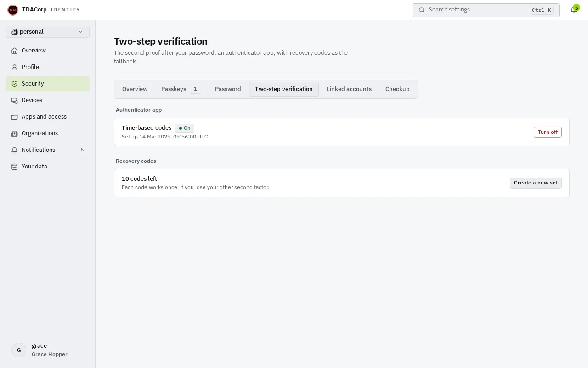Click the On status badge
The height and width of the screenshot is (368, 588).
click(x=185, y=128)
